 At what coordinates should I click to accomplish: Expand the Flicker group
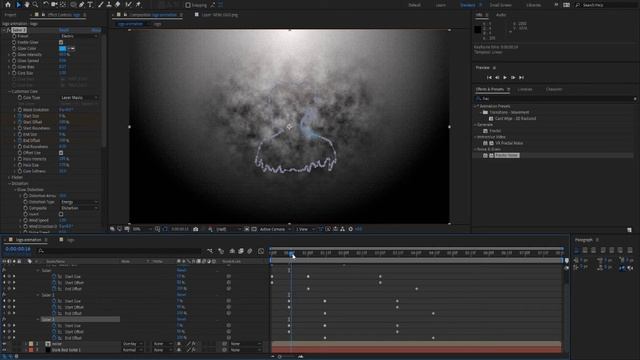point(9,177)
